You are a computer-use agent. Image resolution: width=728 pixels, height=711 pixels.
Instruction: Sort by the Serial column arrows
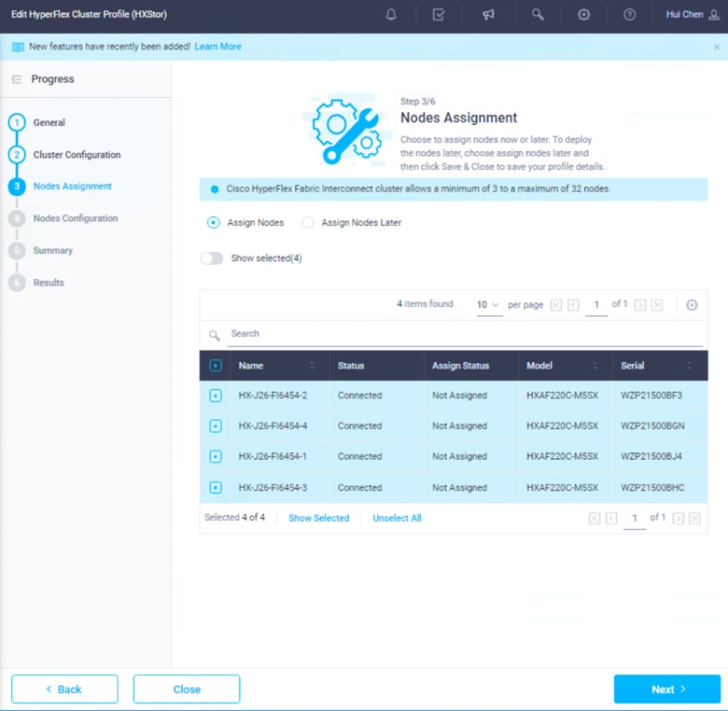pyautogui.click(x=689, y=366)
